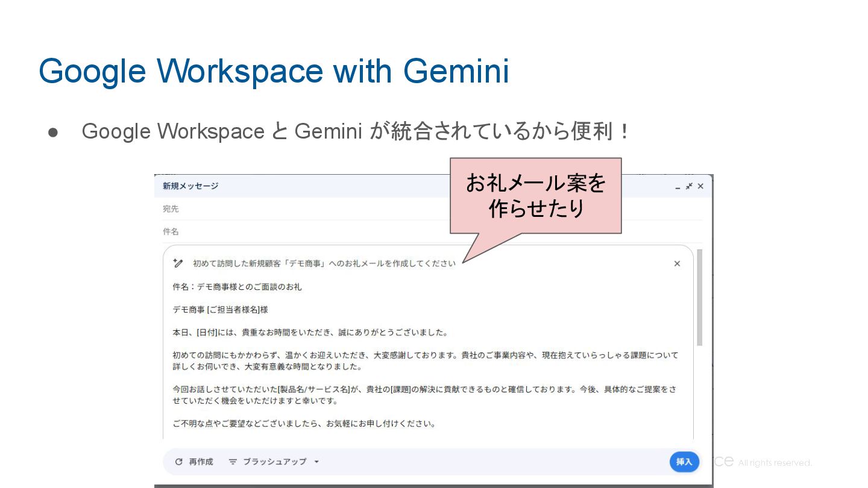Close the Gemini draft suggestion panel
The width and height of the screenshot is (868, 488).
tap(677, 263)
